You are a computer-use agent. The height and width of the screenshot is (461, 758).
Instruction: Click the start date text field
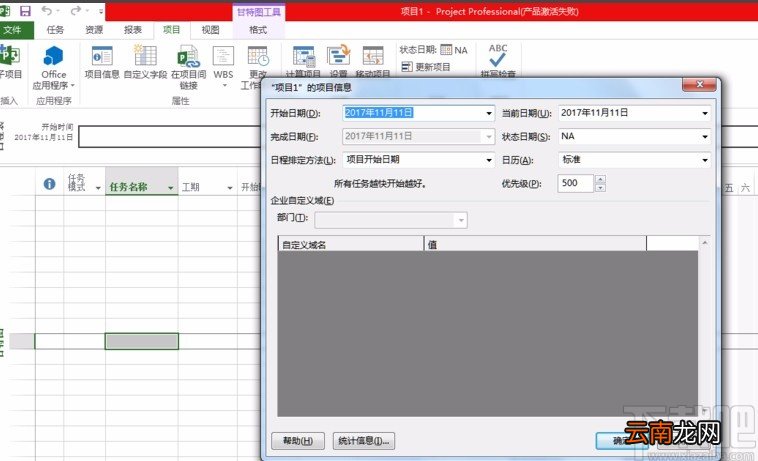point(414,113)
